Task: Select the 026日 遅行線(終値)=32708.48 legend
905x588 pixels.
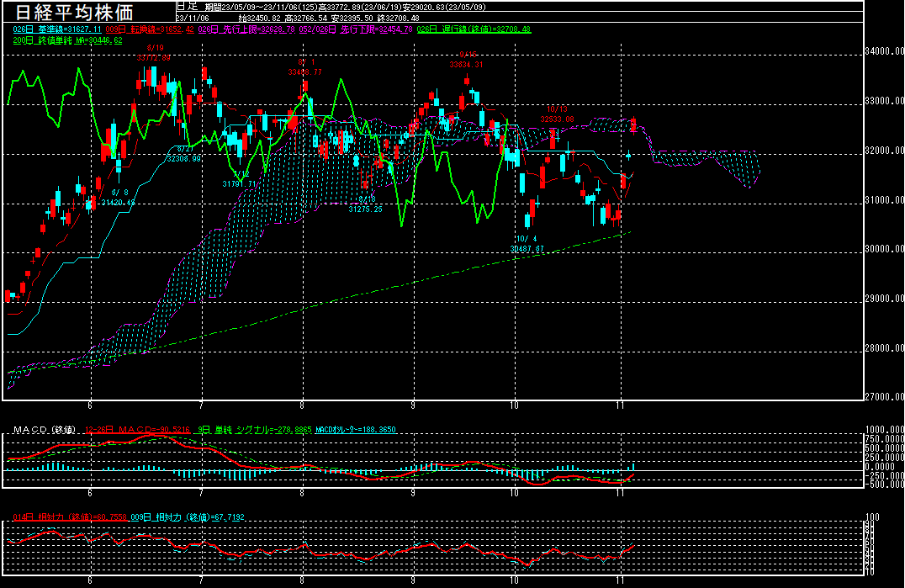Action: pos(474,29)
